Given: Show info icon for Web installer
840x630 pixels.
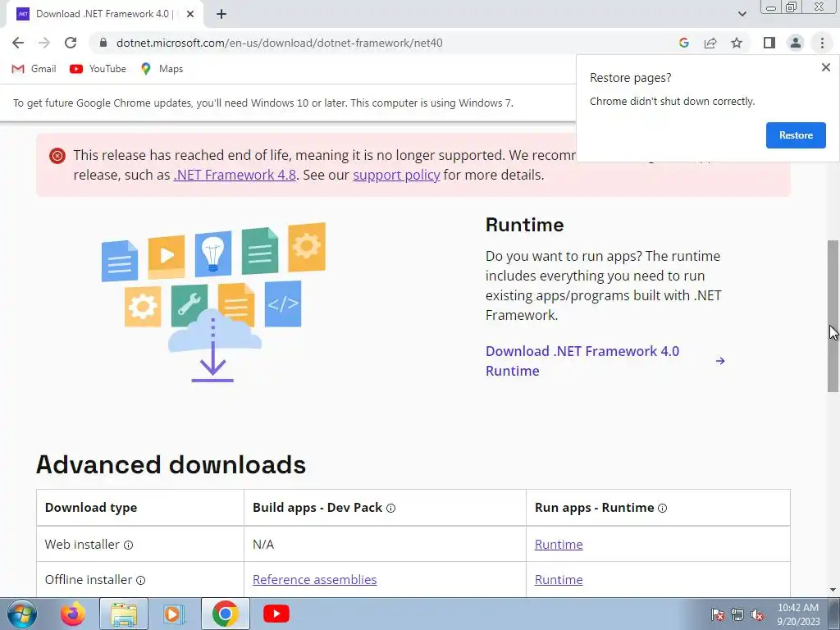Looking at the screenshot, I should (129, 546).
